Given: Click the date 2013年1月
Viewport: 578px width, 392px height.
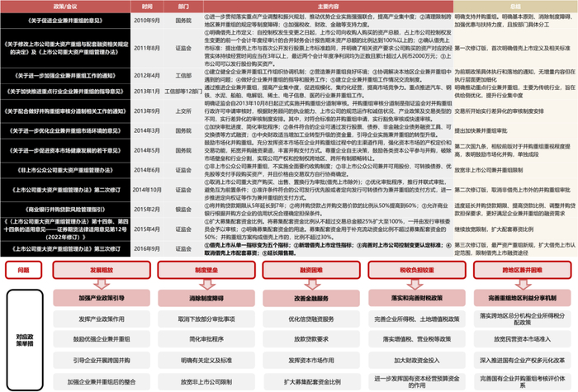Looking at the screenshot, I should pos(147,92).
